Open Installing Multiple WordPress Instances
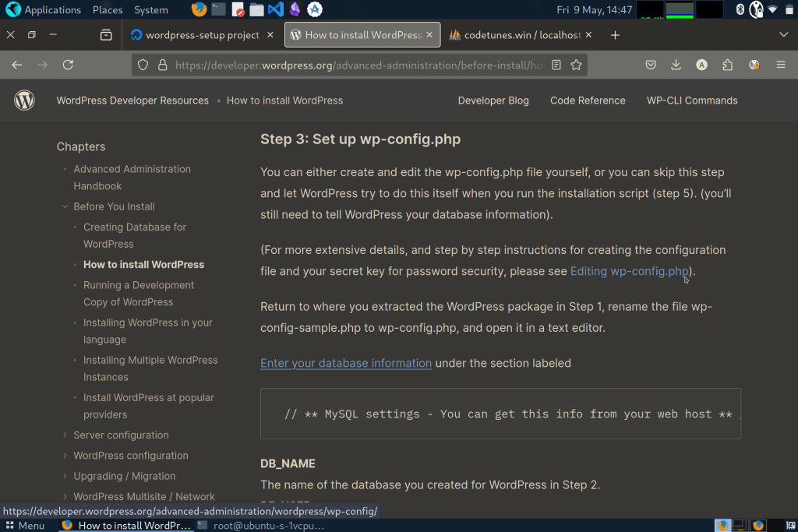Screen dimensions: 798x532 [150, 368]
